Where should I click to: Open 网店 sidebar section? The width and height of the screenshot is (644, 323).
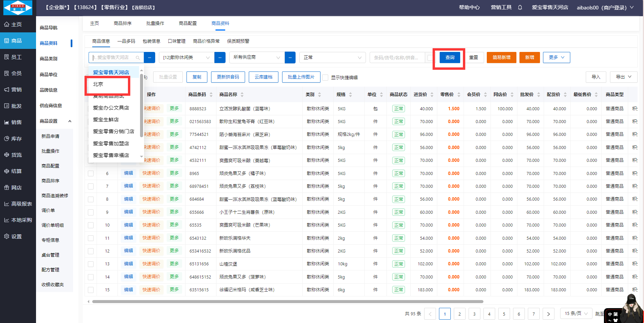tap(18, 187)
